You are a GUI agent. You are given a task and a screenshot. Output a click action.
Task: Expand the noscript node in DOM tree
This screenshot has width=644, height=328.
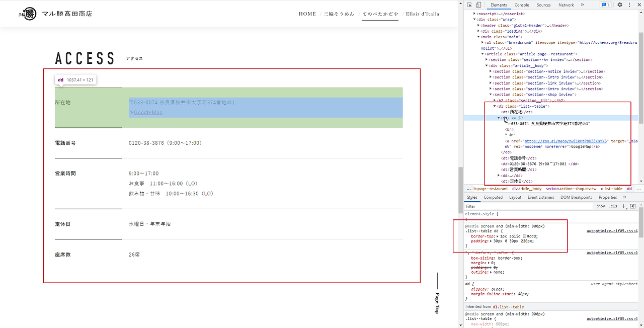tap(475, 14)
